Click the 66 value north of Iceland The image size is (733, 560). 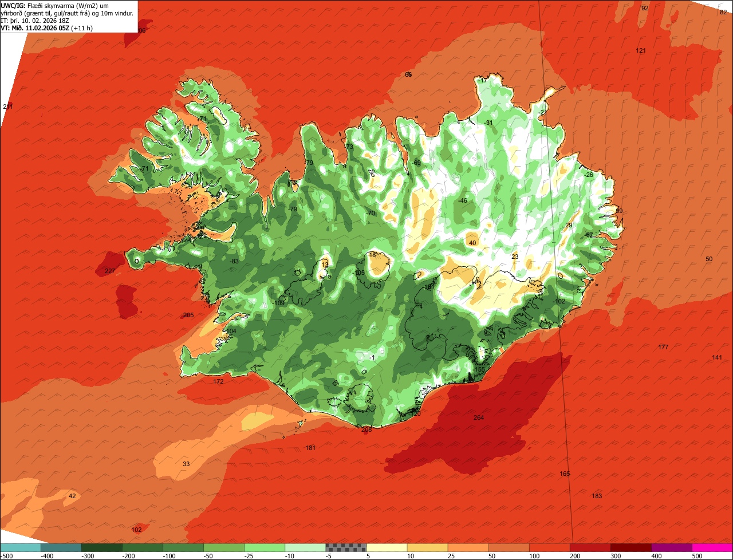pyautogui.click(x=408, y=74)
